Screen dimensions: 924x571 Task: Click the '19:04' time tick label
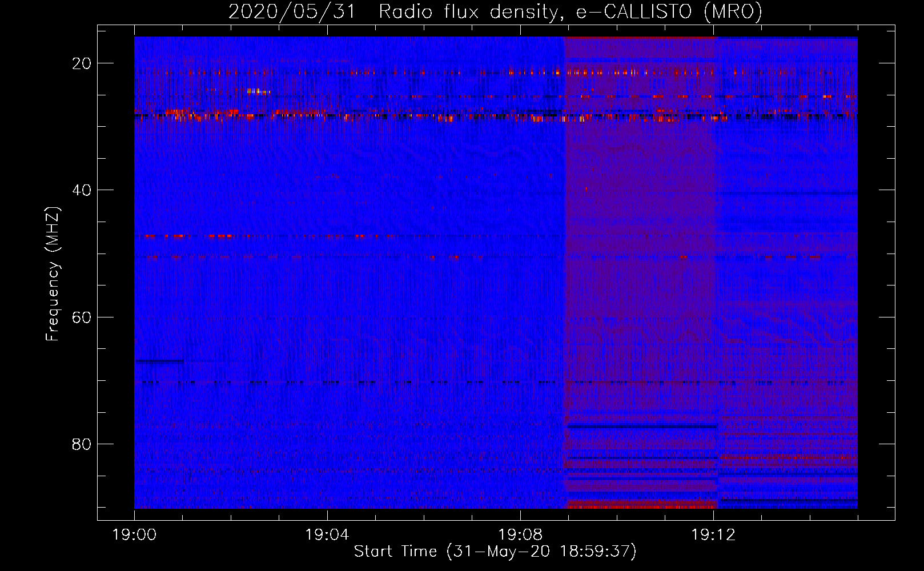tap(327, 535)
